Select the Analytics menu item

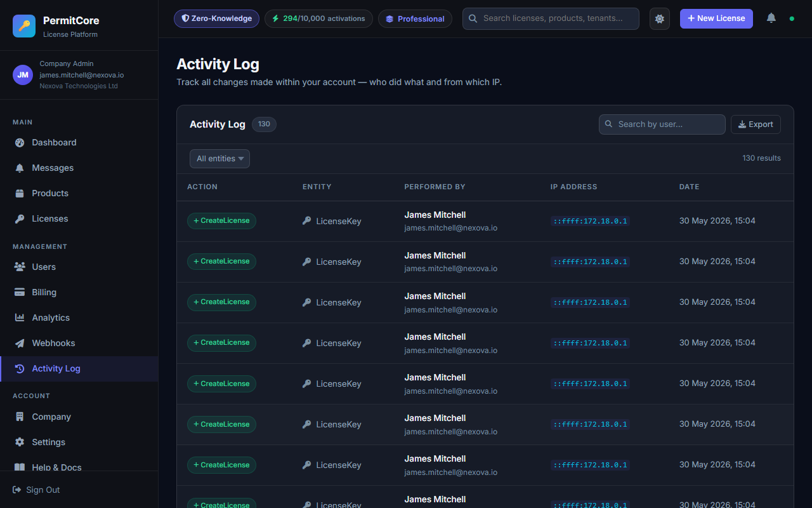tap(79, 317)
